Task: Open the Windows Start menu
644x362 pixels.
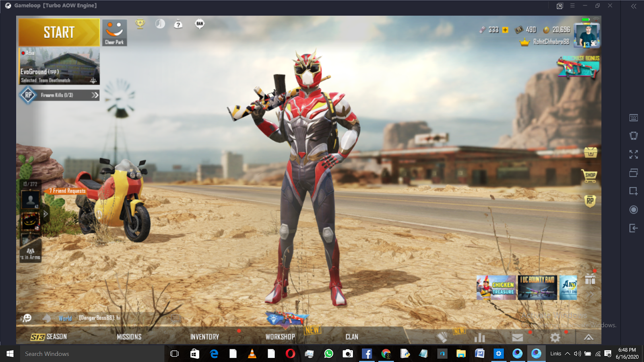Action: pyautogui.click(x=10, y=354)
